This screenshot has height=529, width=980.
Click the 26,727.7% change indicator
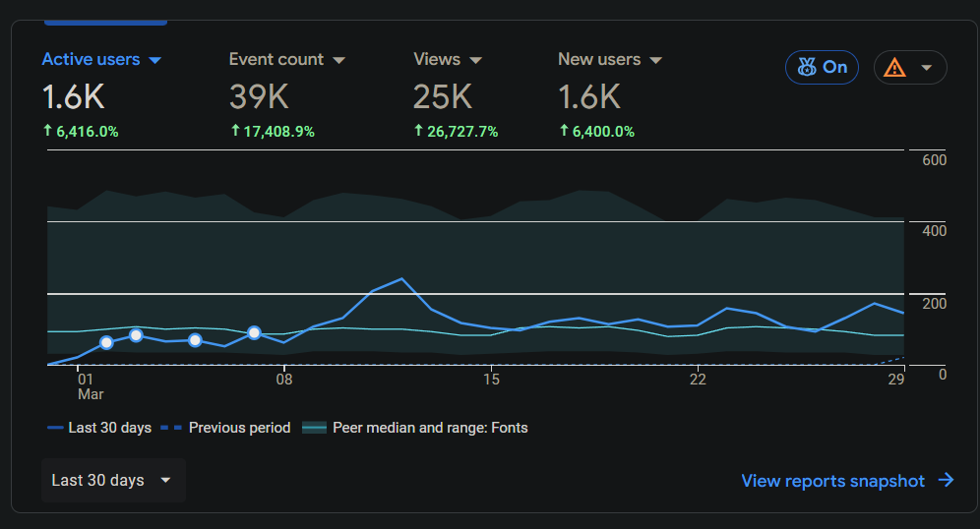(456, 131)
